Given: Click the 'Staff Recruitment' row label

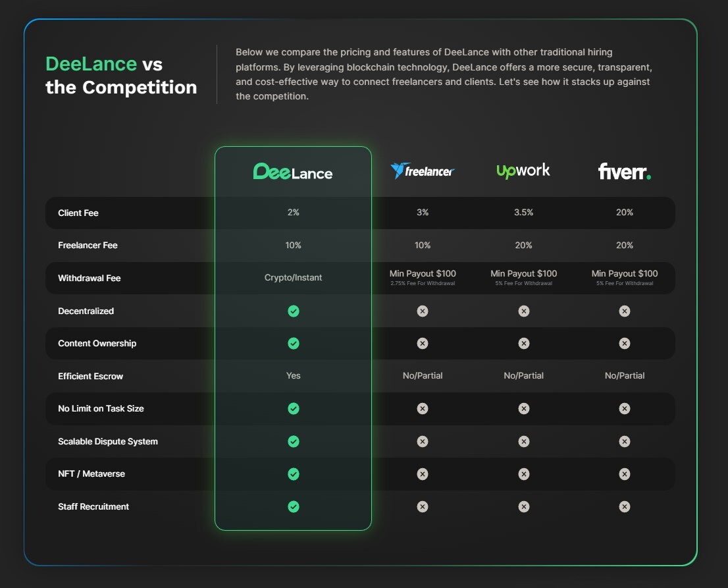Looking at the screenshot, I should (93, 507).
